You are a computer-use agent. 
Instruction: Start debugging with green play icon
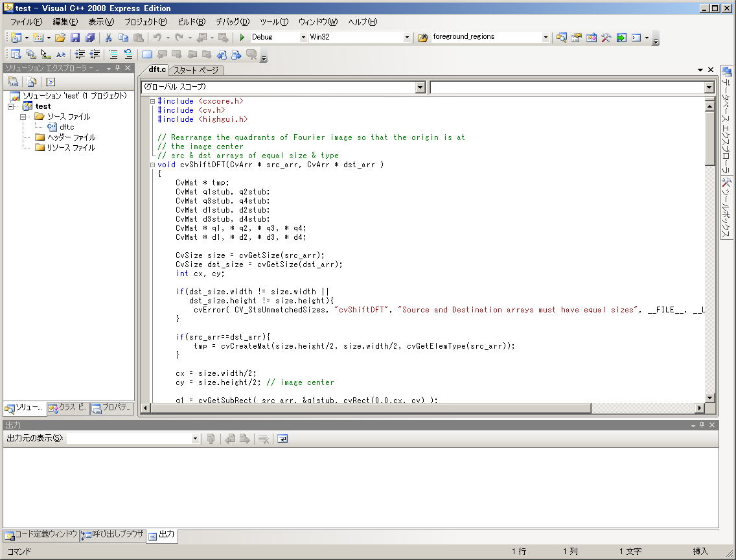pos(242,37)
